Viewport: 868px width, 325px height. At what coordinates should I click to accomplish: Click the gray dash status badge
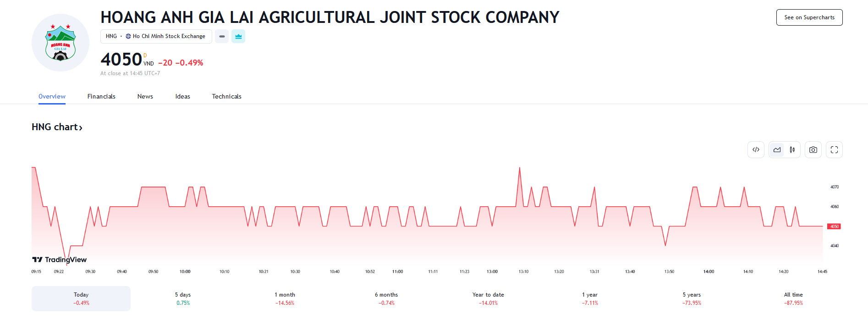(222, 36)
